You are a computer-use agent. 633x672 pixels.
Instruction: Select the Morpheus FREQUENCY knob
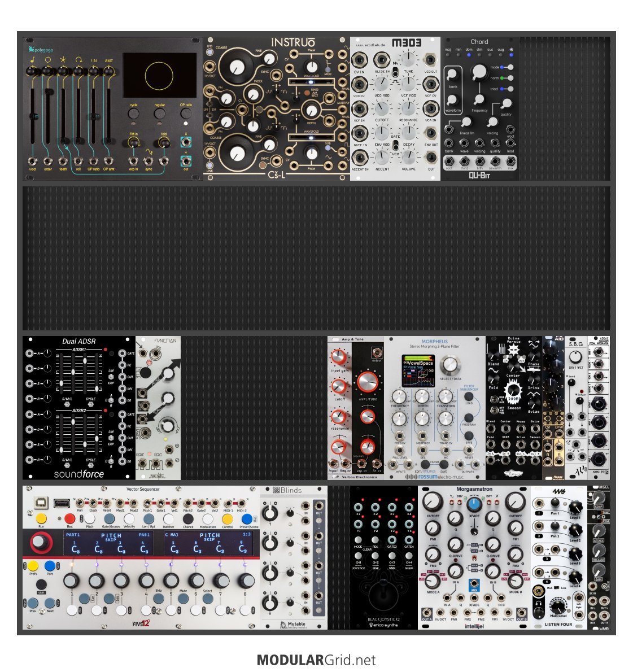click(399, 397)
